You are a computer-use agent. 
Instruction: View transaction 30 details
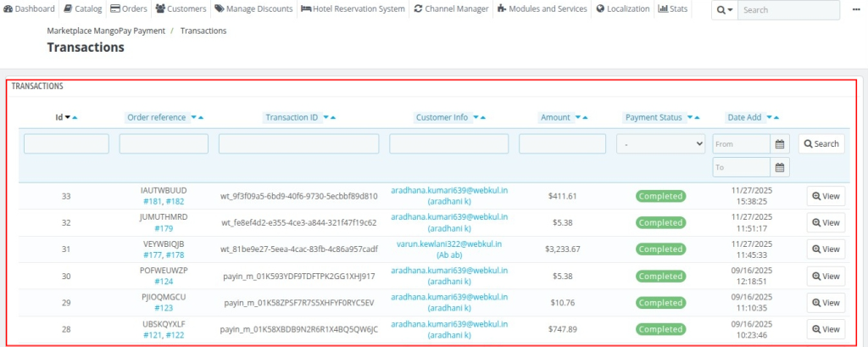pos(826,276)
